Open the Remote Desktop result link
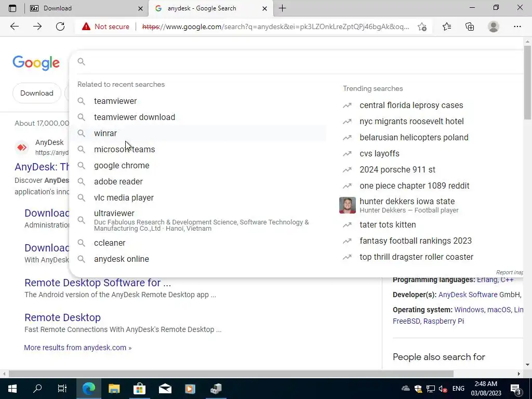This screenshot has width=532, height=399. (62, 317)
